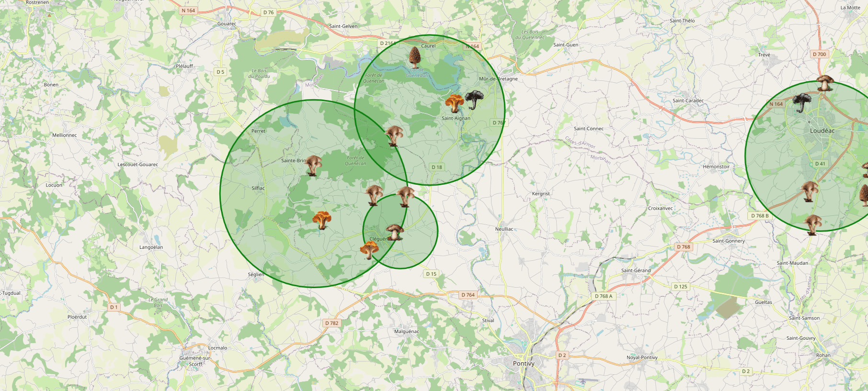Click brown mushroom on small Cléguérec circle's top edge

point(405,197)
